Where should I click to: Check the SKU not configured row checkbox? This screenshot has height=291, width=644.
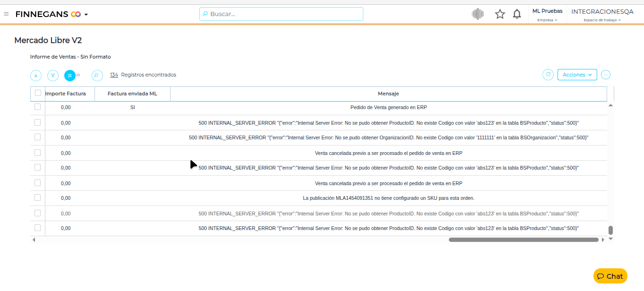coord(38,197)
